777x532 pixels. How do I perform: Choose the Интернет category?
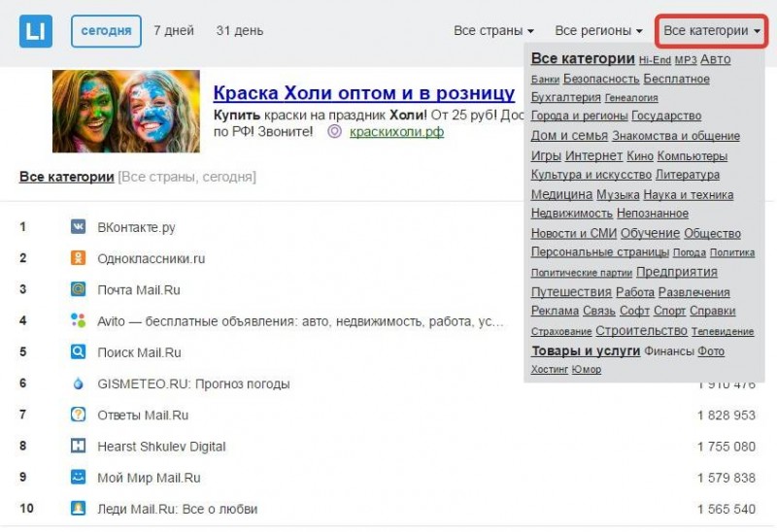(x=593, y=156)
